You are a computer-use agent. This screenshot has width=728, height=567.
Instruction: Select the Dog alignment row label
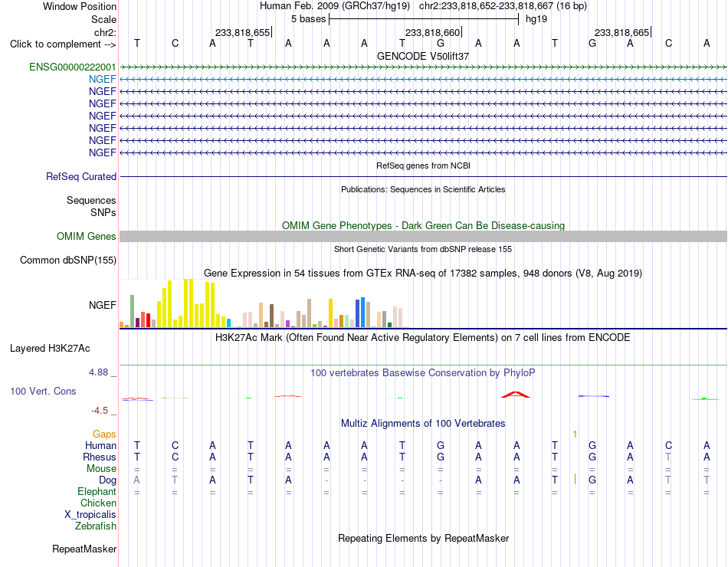coord(108,480)
